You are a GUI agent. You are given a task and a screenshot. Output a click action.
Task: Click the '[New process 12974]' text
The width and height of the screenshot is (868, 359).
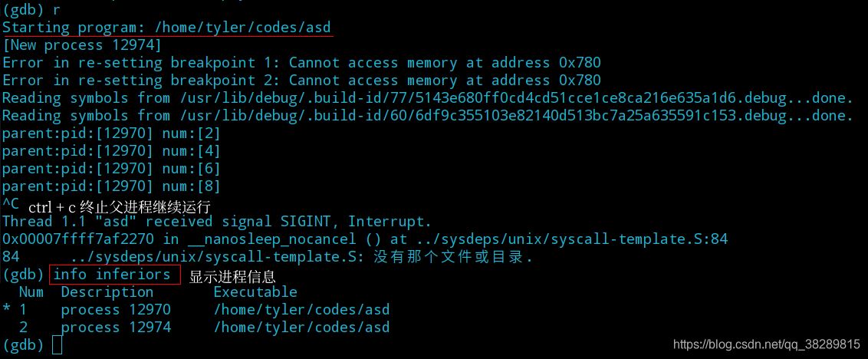(x=82, y=45)
